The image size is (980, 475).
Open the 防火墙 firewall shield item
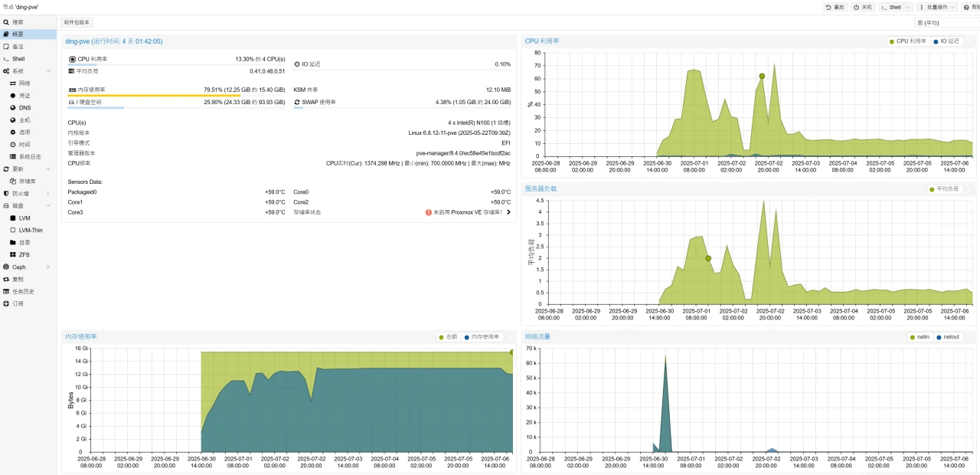coord(21,193)
